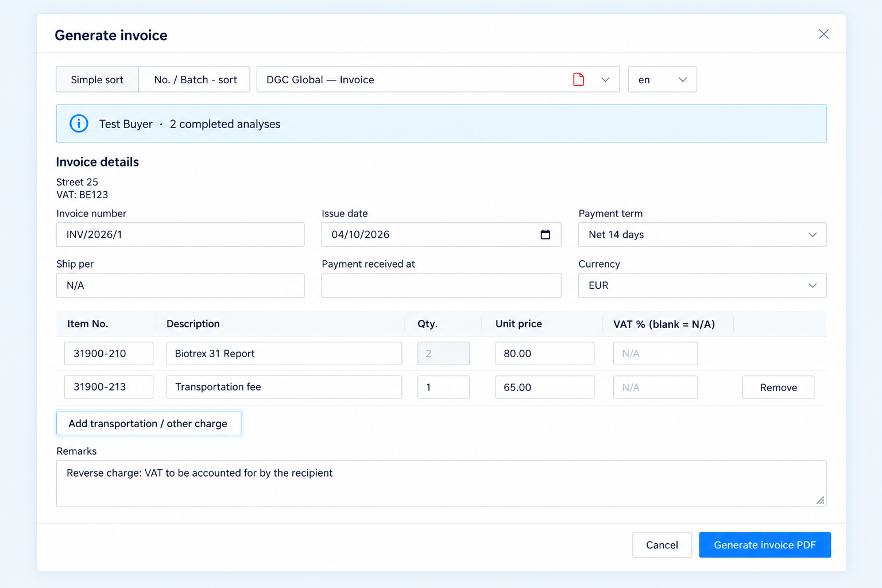Viewport: 882px width, 588px height.
Task: Close the Generate invoice dialog
Action: pyautogui.click(x=823, y=34)
